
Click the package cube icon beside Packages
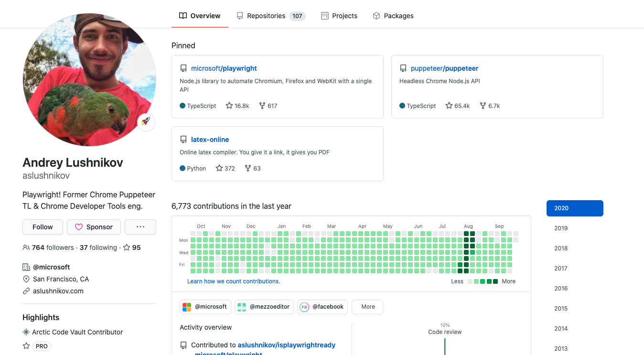tap(376, 16)
